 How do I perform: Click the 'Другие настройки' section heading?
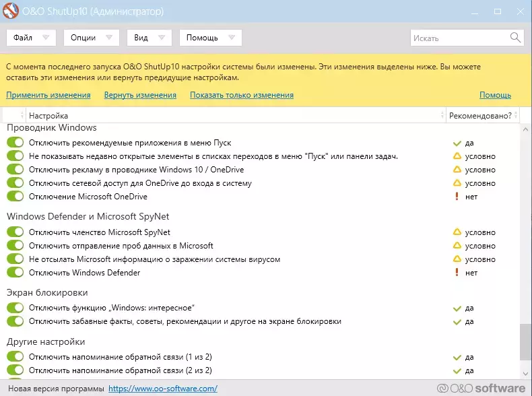(46, 341)
